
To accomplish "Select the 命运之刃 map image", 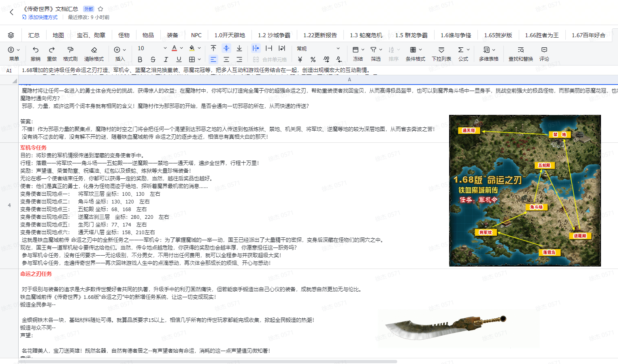I will coord(525,190).
